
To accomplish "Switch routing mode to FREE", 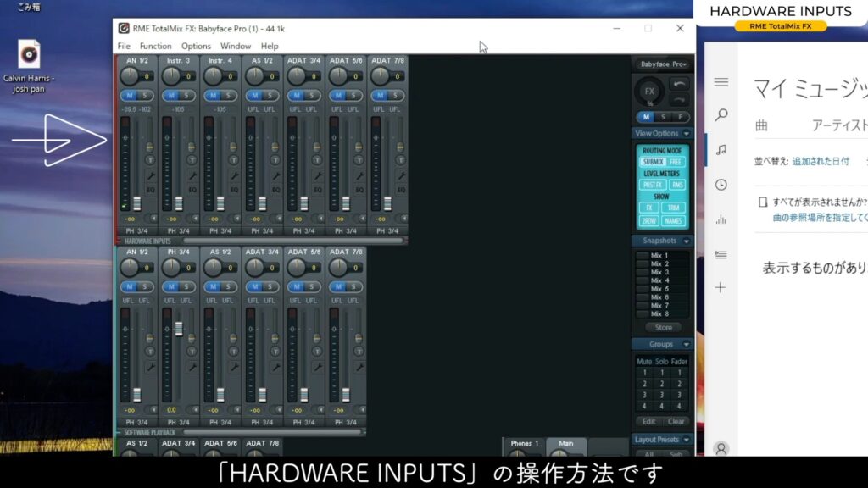I will click(x=676, y=162).
